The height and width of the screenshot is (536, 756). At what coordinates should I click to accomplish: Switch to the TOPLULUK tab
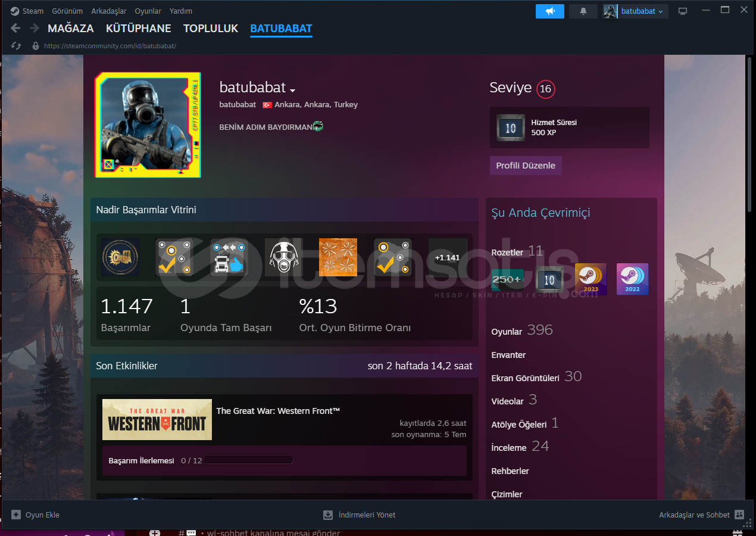(211, 28)
